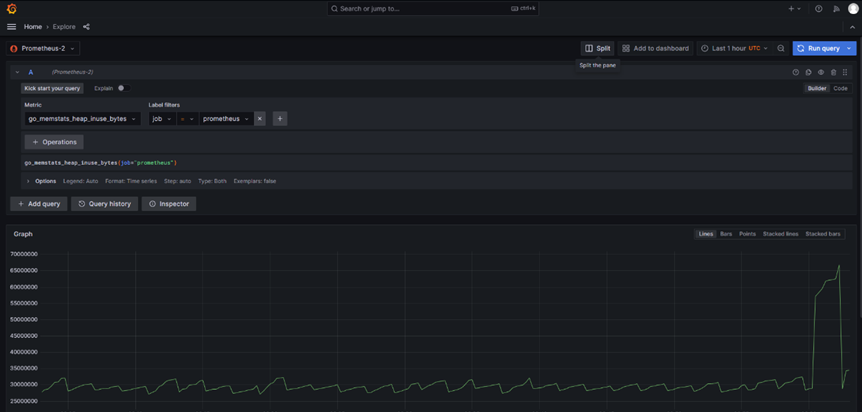Viewport: 862px width, 412px height.
Task: Open the metric dropdown go_memstats_heap_inuse_bytes
Action: pyautogui.click(x=82, y=119)
